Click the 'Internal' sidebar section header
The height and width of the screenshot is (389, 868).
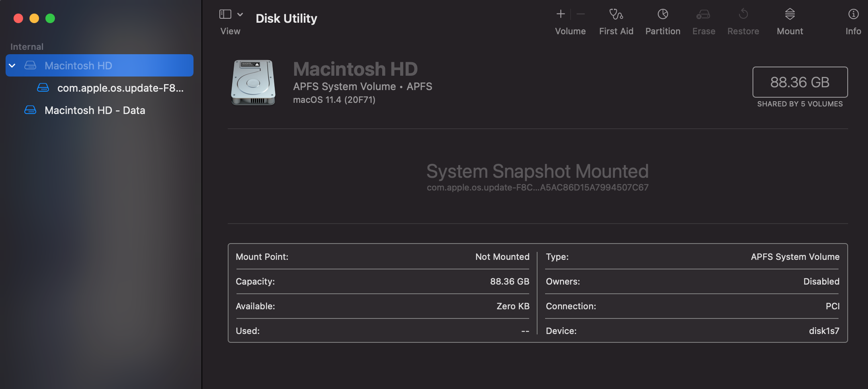[x=27, y=47]
